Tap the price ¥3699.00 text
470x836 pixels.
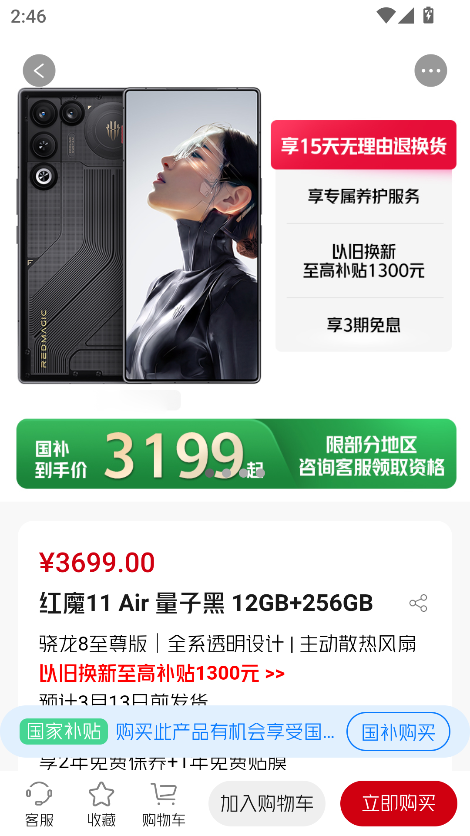(97, 562)
